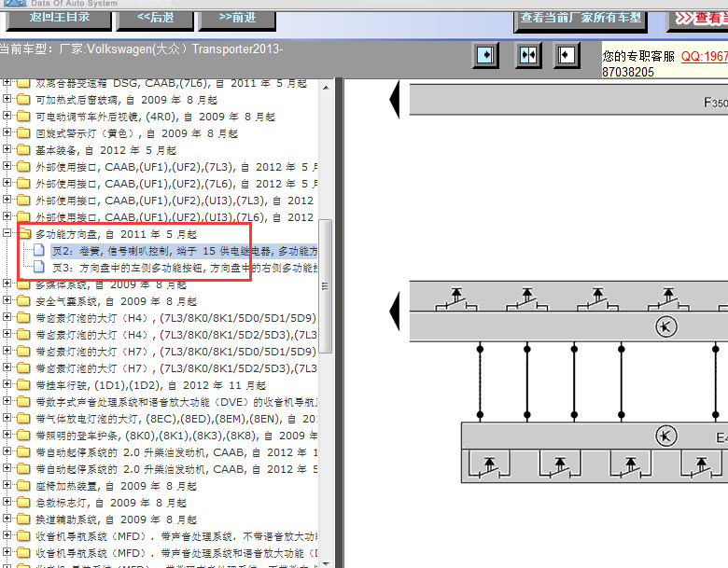Click the expand right pane icon
Image resolution: width=728 pixels, height=568 pixels.
[485, 55]
